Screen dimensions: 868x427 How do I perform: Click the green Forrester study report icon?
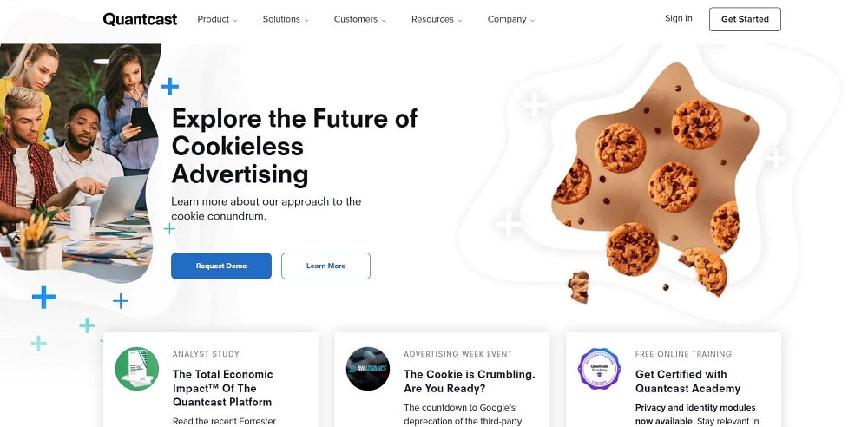(137, 369)
